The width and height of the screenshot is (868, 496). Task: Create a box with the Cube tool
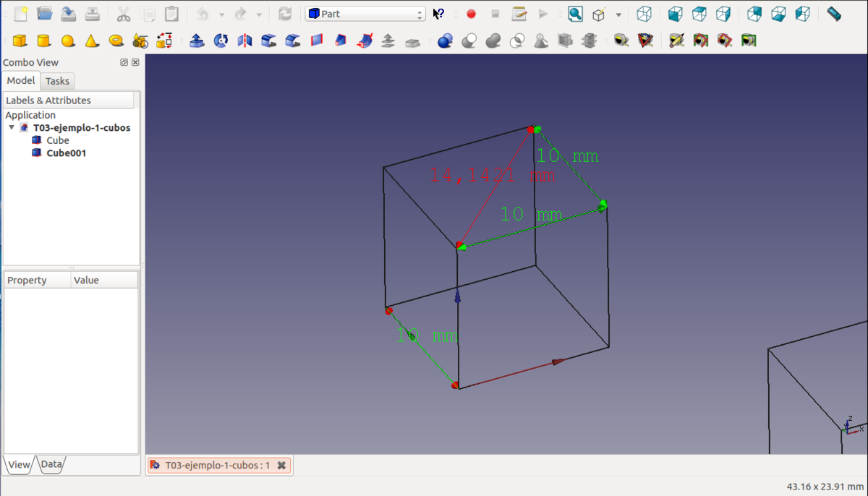pyautogui.click(x=20, y=40)
